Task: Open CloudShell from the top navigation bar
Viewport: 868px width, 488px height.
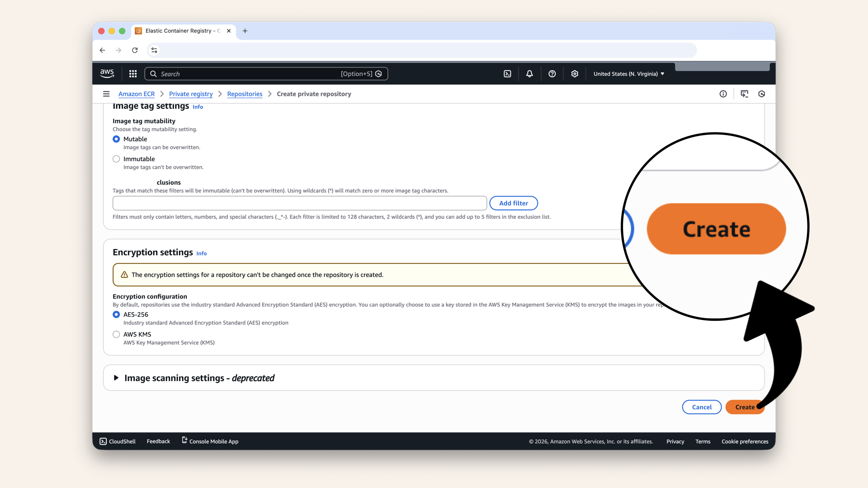Action: (x=507, y=74)
